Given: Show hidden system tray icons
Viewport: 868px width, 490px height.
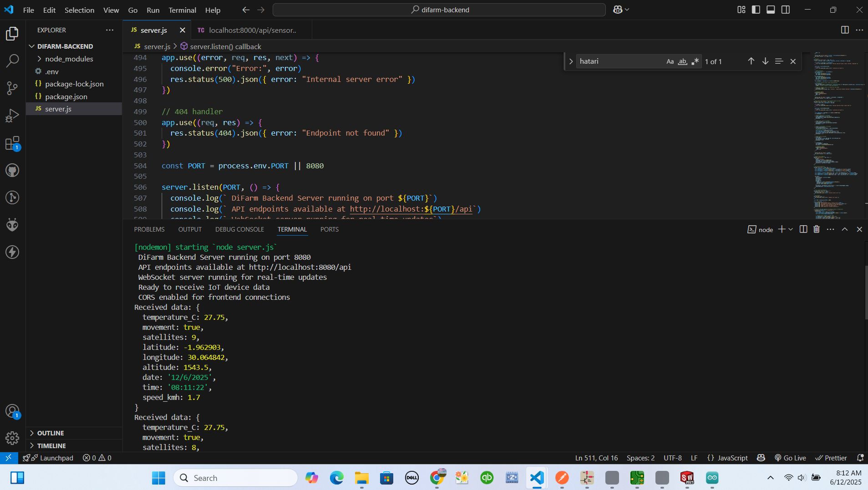Looking at the screenshot, I should tap(771, 478).
